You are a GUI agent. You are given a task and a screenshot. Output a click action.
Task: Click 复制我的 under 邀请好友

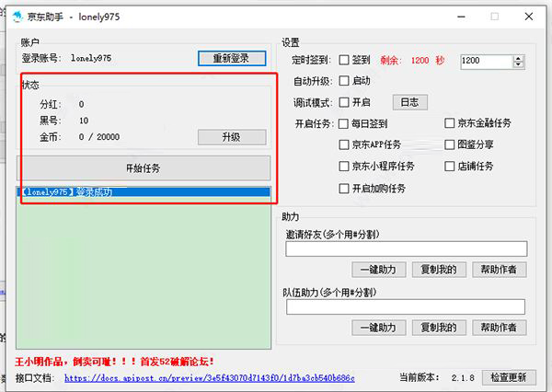pos(439,270)
